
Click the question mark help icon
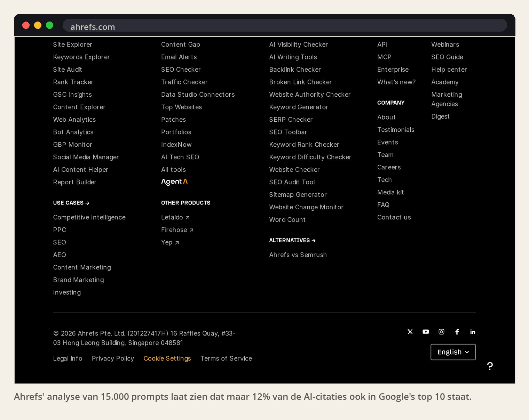pos(490,366)
